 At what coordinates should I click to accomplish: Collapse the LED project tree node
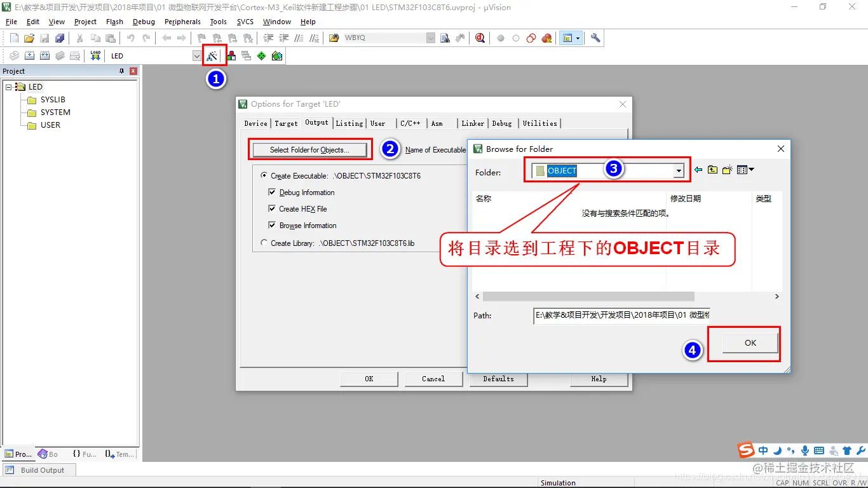coord(9,87)
